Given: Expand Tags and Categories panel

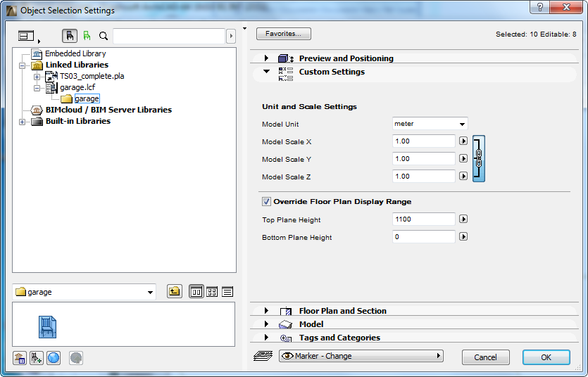Looking at the screenshot, I should pos(266,338).
